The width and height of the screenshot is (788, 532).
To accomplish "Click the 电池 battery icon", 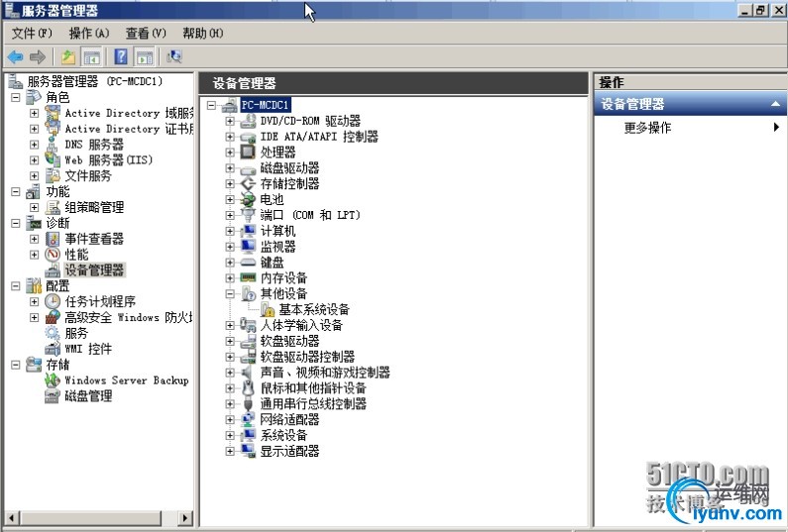I will 248,199.
